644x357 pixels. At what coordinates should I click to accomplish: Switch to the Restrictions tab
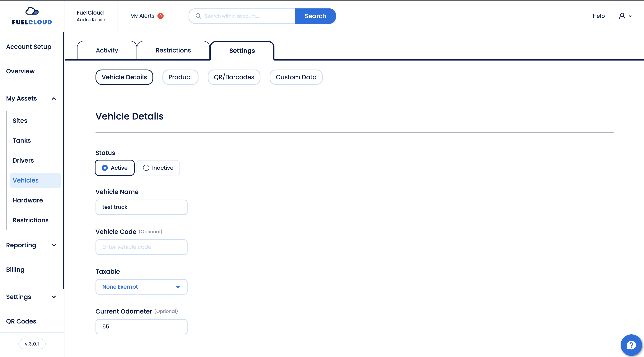(173, 50)
